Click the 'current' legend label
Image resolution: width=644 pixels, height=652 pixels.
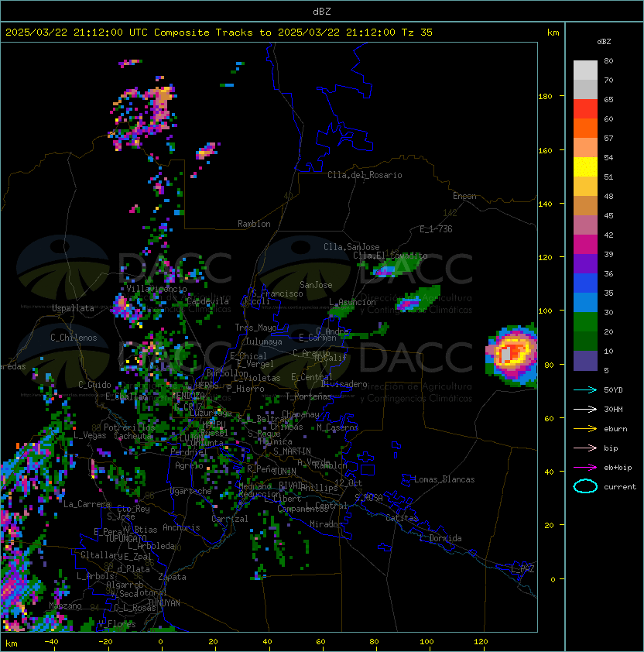pos(620,487)
